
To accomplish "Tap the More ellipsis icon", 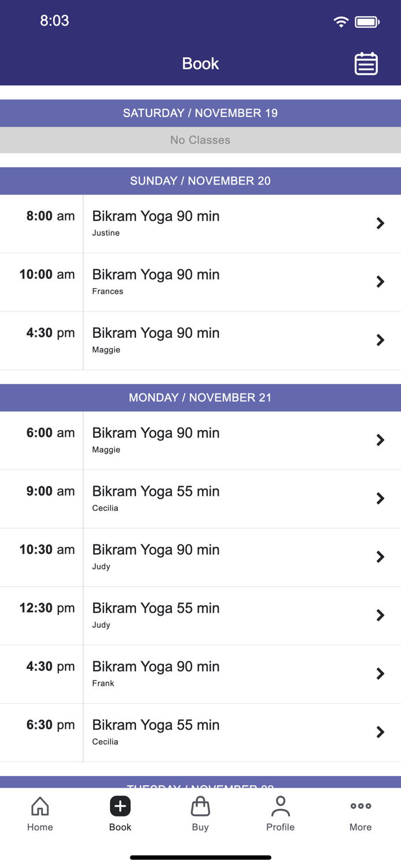I will [360, 812].
